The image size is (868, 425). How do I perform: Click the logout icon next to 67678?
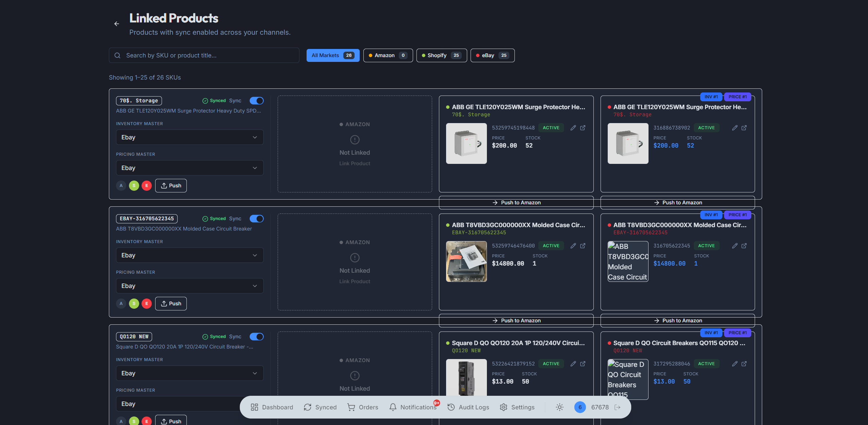pyautogui.click(x=618, y=407)
